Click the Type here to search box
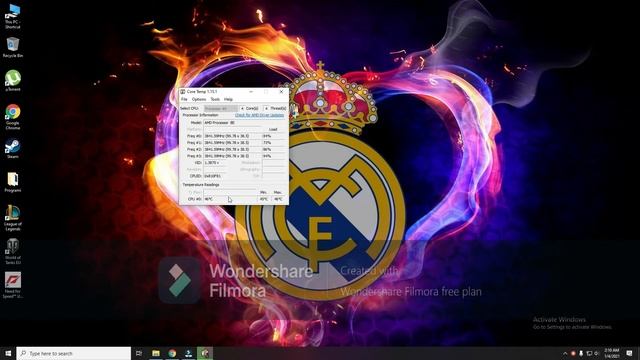The image size is (640, 360). [74, 353]
